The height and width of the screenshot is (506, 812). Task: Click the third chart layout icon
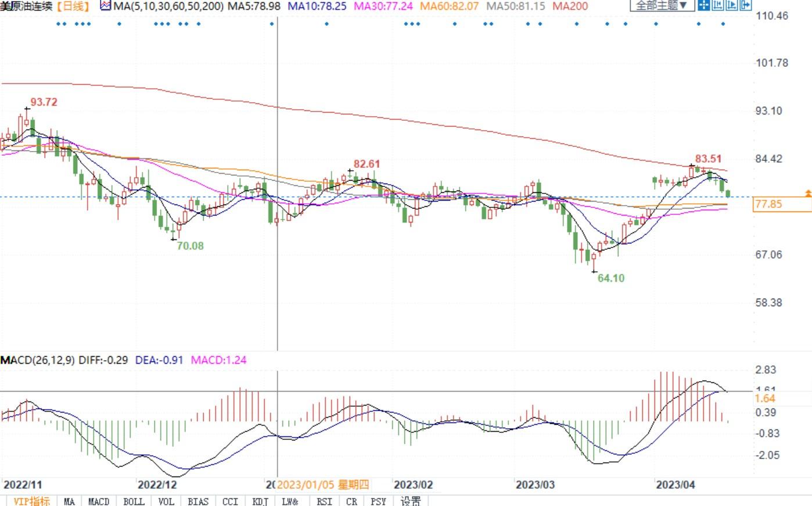(731, 6)
